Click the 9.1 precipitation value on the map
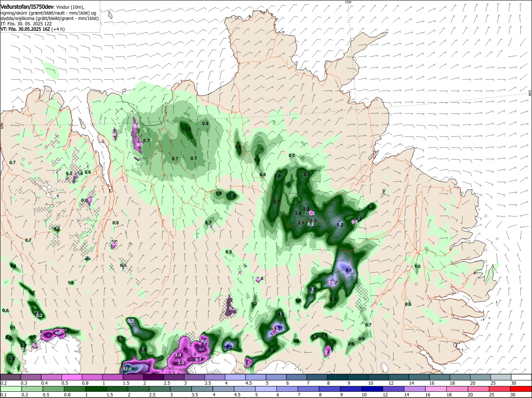532x398 pixels. click(x=349, y=270)
